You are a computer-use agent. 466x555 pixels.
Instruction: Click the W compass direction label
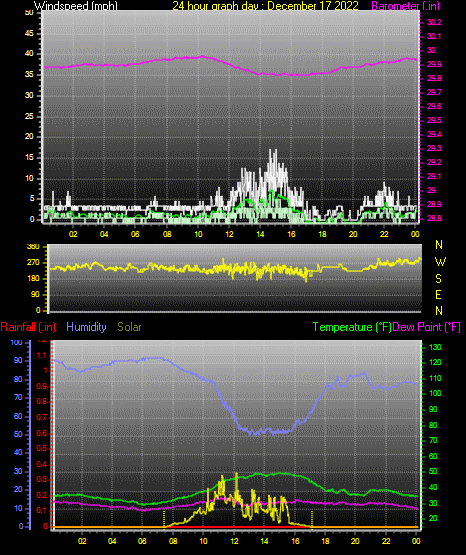coord(440,262)
